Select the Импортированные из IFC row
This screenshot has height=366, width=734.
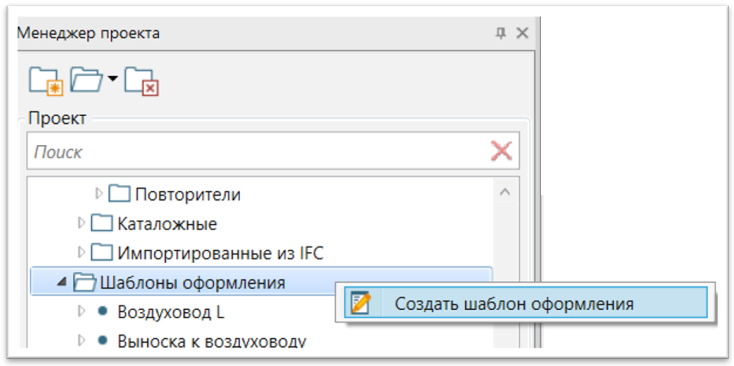click(220, 253)
